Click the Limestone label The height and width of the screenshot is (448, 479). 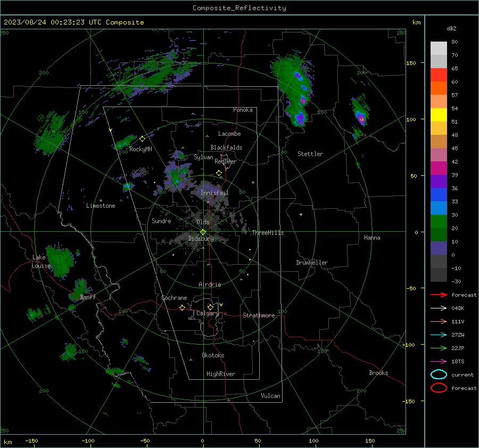pos(101,206)
